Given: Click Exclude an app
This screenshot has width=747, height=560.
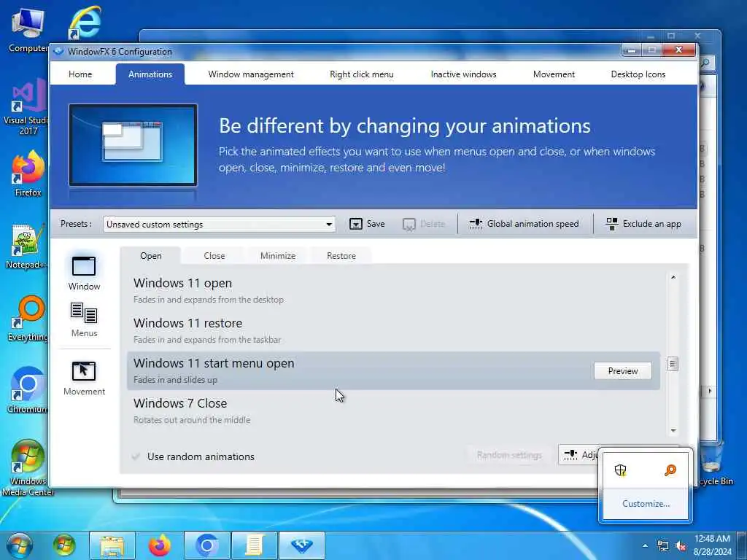Looking at the screenshot, I should [643, 224].
